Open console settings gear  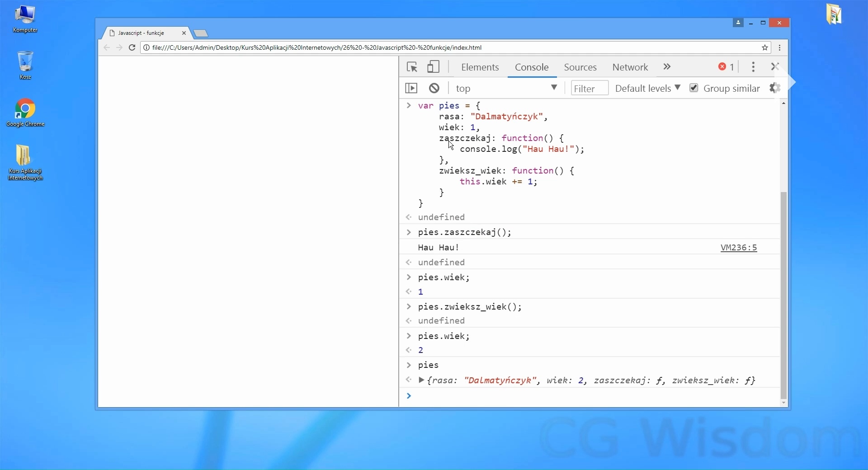click(775, 88)
